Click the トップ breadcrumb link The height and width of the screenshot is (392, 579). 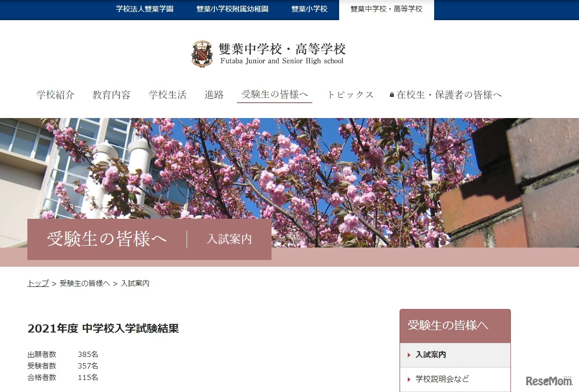(x=37, y=284)
